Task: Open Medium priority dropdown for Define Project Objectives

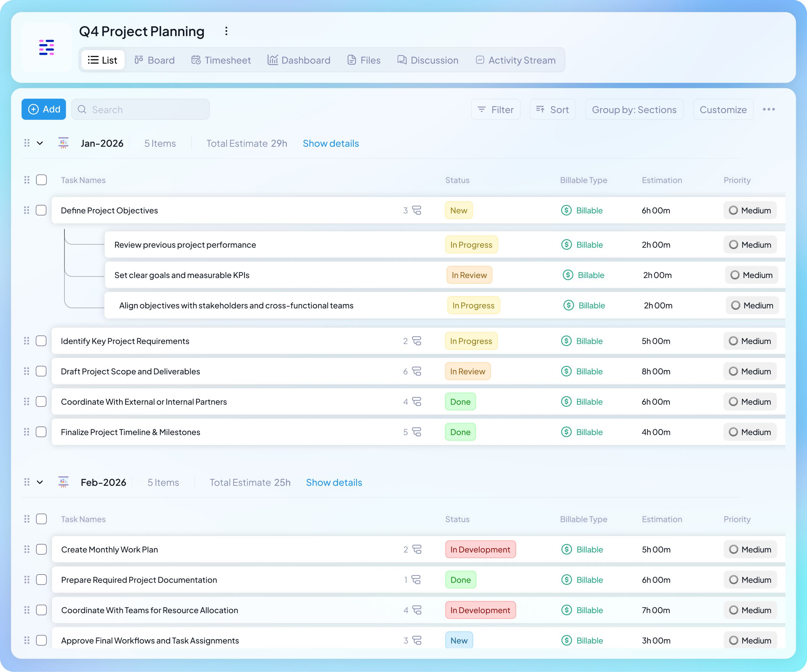Action: (x=750, y=210)
